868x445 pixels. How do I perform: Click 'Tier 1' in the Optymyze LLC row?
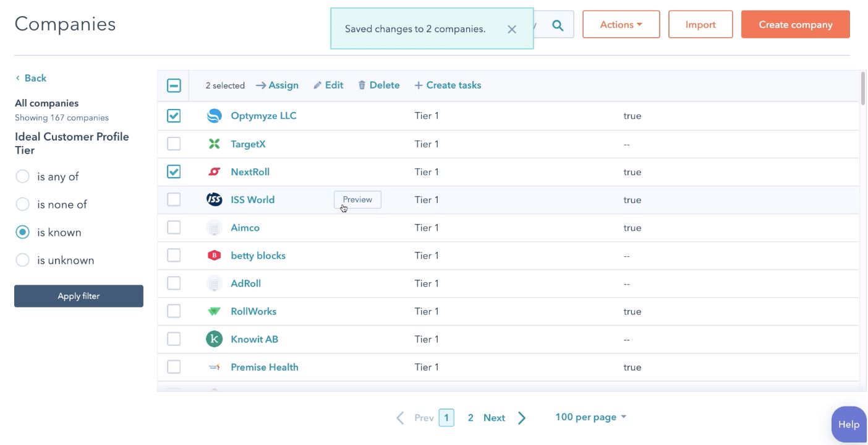click(x=427, y=116)
